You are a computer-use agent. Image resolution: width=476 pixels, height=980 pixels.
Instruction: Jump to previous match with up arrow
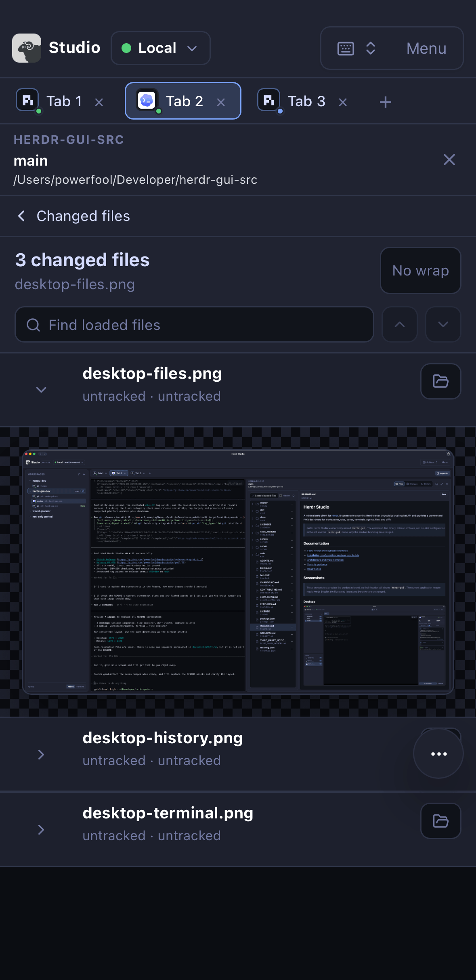399,324
